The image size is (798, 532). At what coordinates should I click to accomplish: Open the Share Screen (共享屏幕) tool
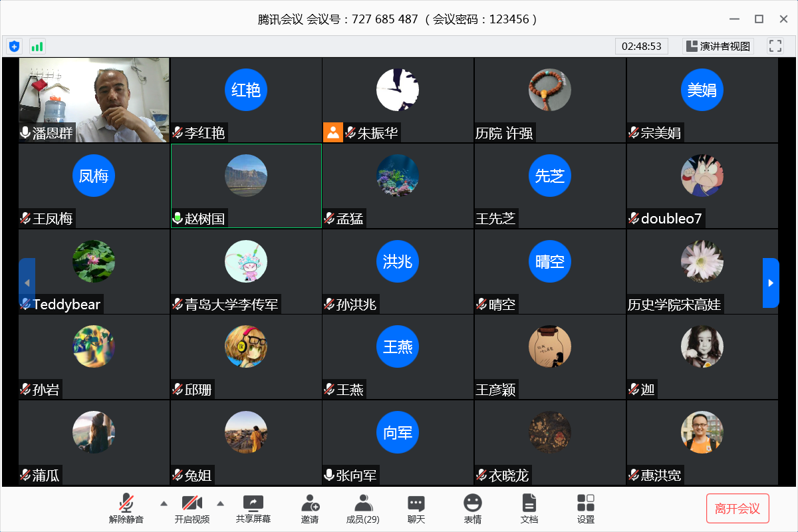click(253, 509)
